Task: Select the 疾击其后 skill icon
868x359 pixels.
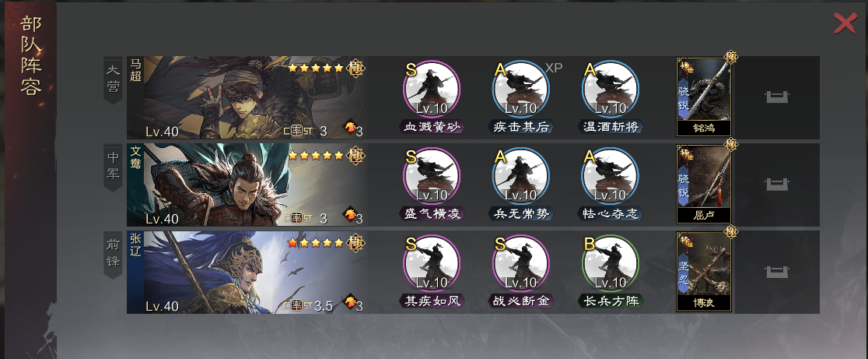Action: click(520, 89)
